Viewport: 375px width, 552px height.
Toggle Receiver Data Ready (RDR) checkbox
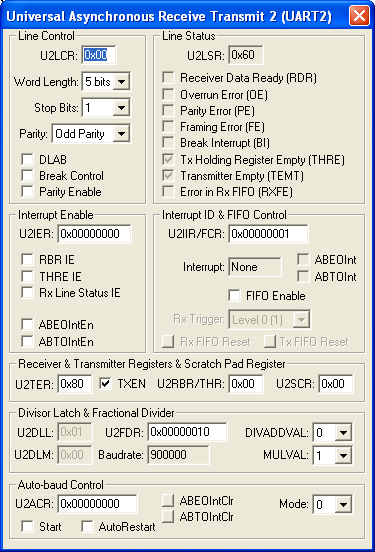[x=168, y=77]
